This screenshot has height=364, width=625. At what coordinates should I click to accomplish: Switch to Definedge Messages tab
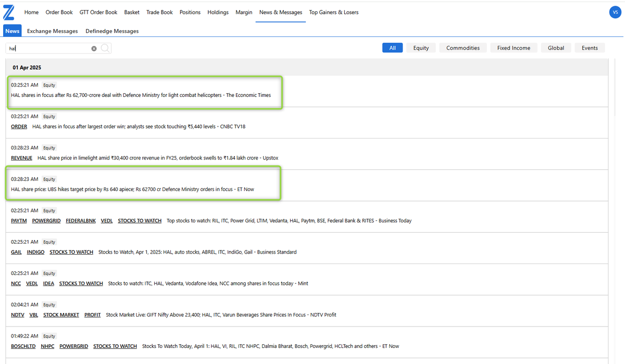click(x=112, y=31)
